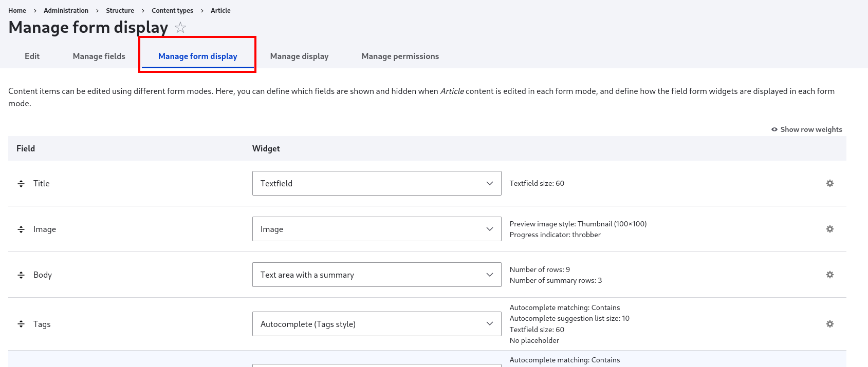
Task: Open Image field widget dropdown
Action: (x=377, y=229)
